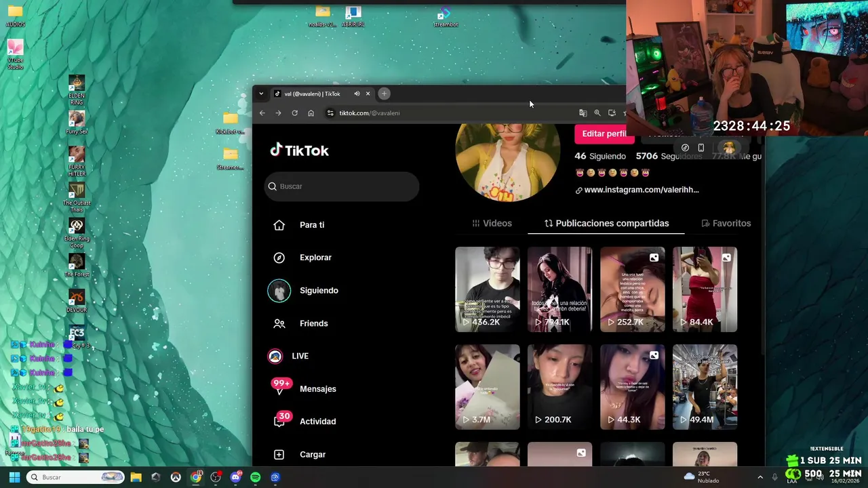
Task: Open Discord from the taskbar
Action: click(235, 477)
